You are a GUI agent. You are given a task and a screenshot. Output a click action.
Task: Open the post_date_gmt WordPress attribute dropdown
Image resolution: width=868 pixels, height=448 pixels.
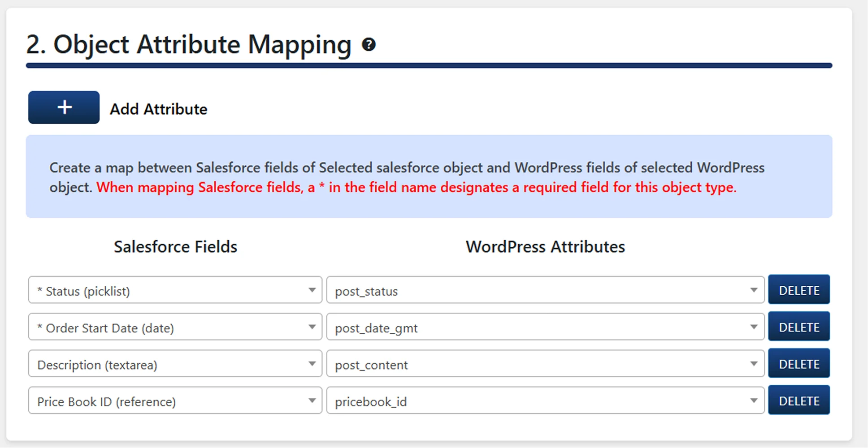545,327
